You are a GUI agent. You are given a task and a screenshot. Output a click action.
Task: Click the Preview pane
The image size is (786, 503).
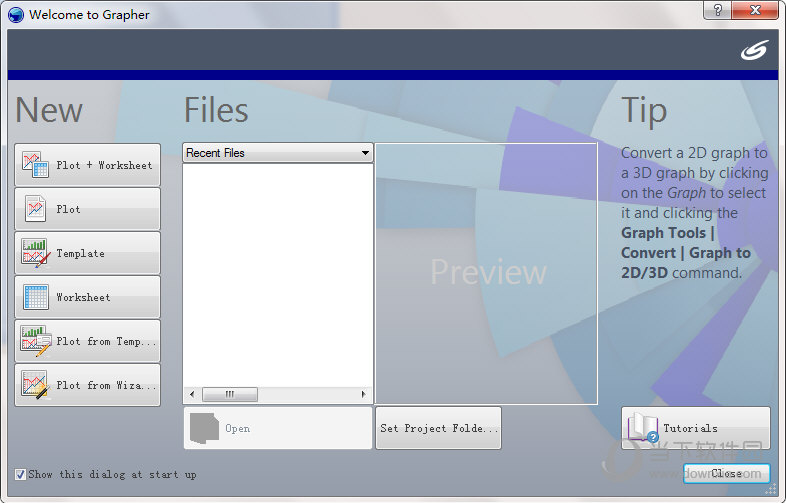(x=486, y=273)
